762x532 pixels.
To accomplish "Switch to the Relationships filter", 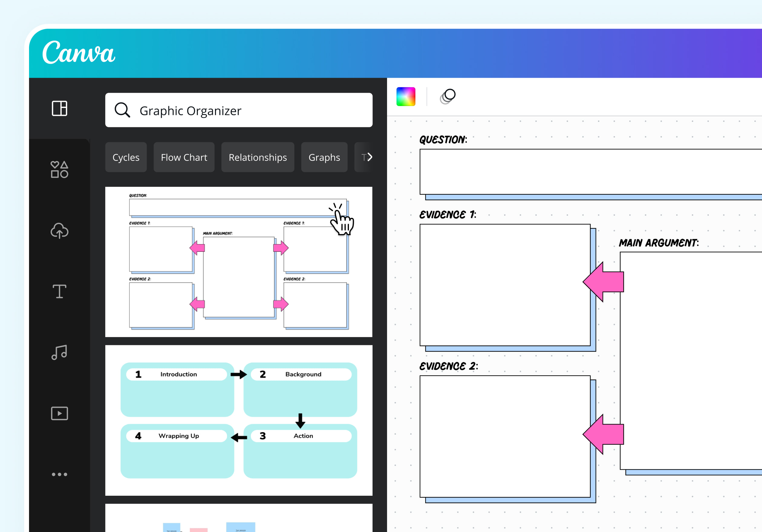I will [x=258, y=157].
